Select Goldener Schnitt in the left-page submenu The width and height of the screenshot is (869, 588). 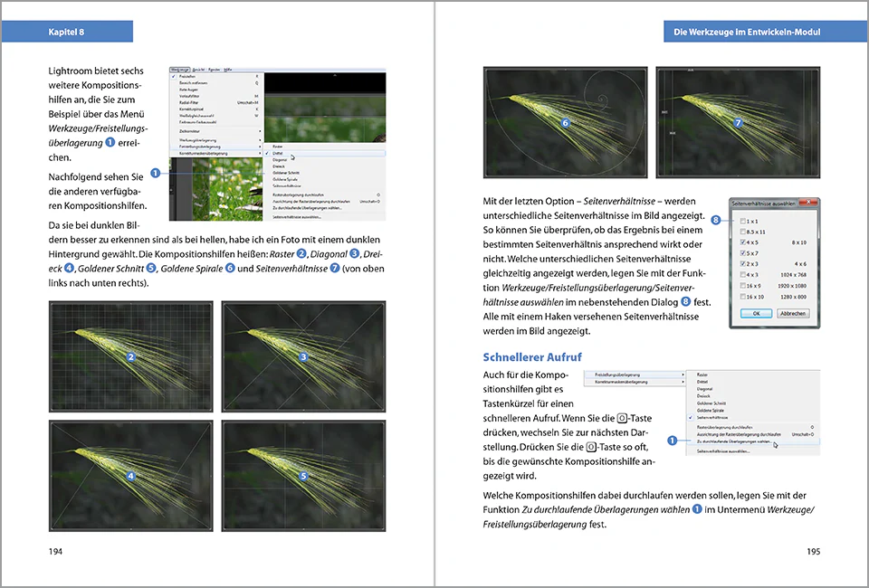click(324, 173)
